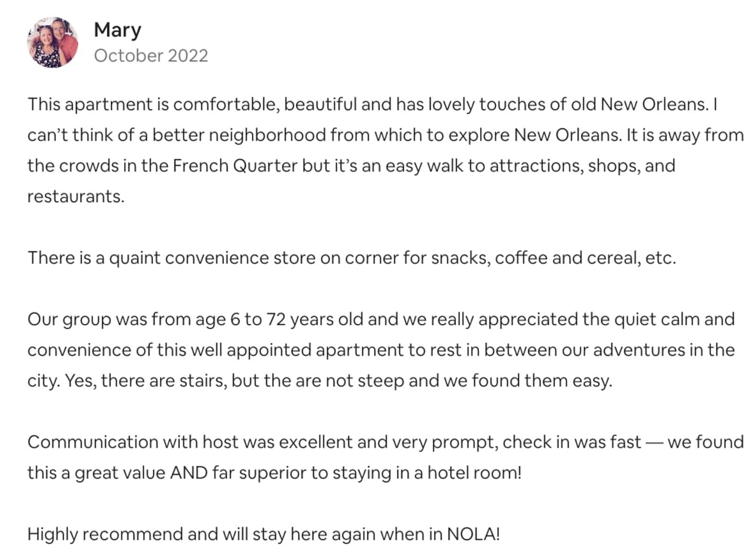Open reviewer name Mary
756x550 pixels.
(117, 30)
